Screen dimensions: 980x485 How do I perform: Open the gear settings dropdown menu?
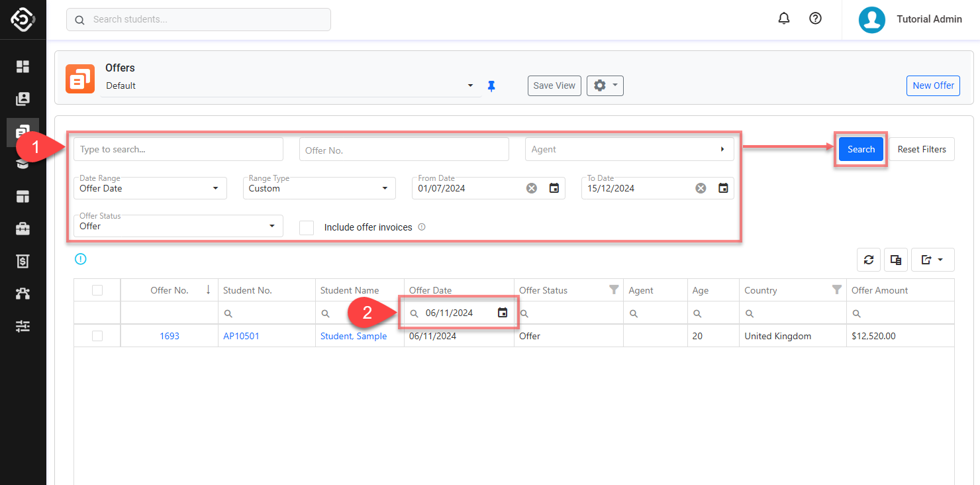(x=605, y=85)
